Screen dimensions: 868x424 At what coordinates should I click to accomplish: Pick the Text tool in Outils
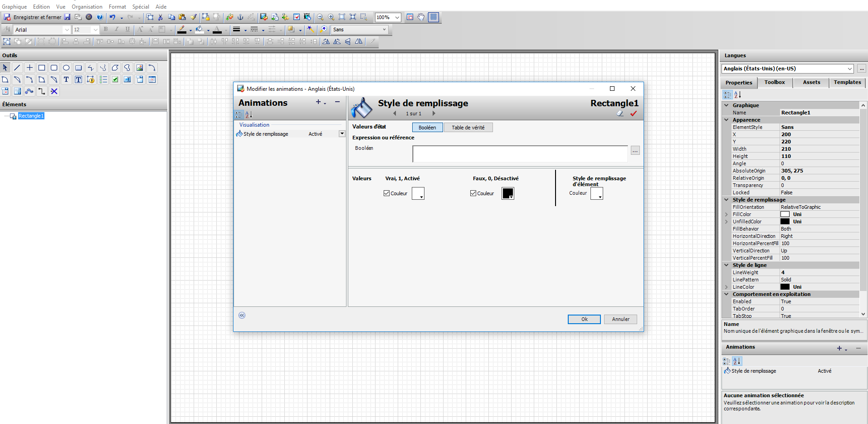66,79
